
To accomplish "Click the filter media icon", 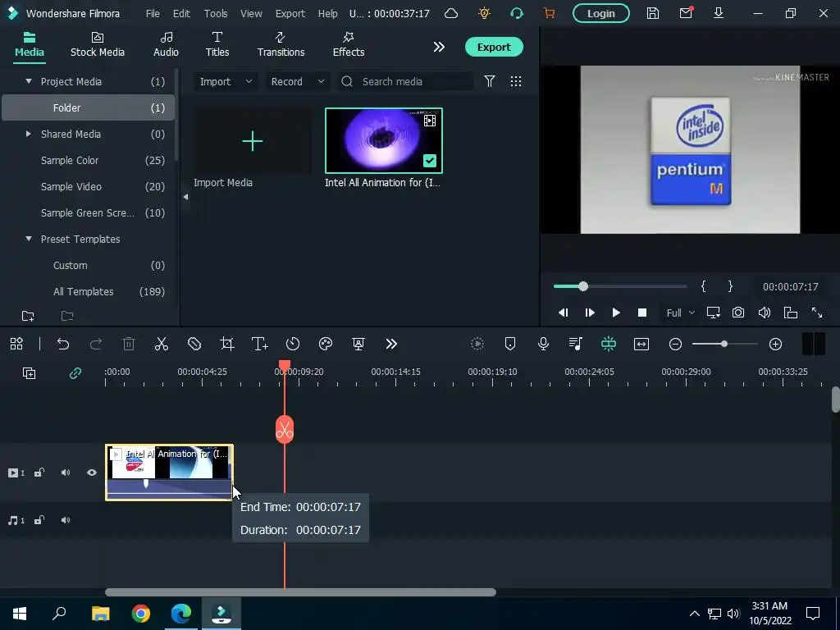I will [x=490, y=81].
